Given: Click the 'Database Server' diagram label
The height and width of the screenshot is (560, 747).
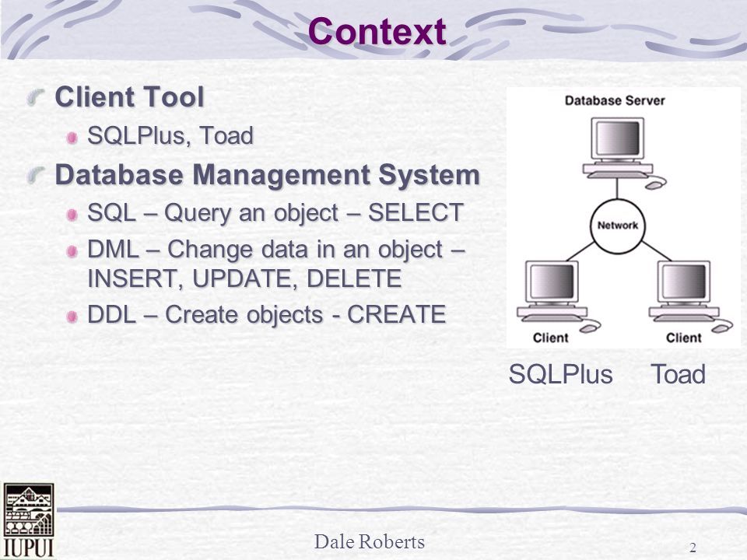Looking at the screenshot, I should (615, 100).
